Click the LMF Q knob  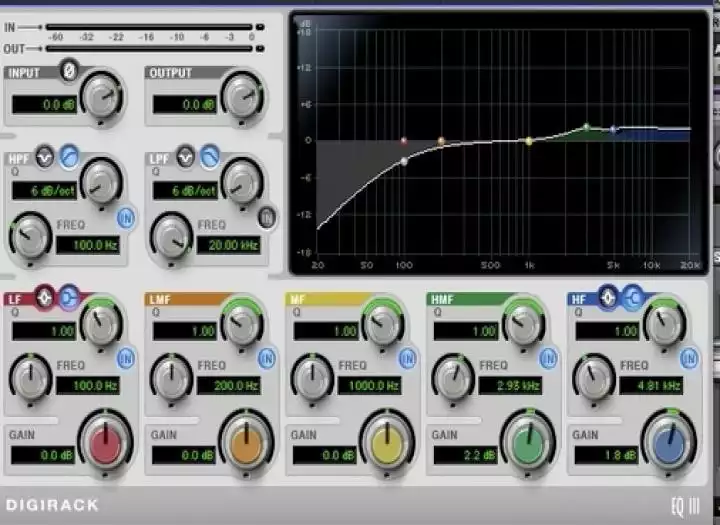242,323
